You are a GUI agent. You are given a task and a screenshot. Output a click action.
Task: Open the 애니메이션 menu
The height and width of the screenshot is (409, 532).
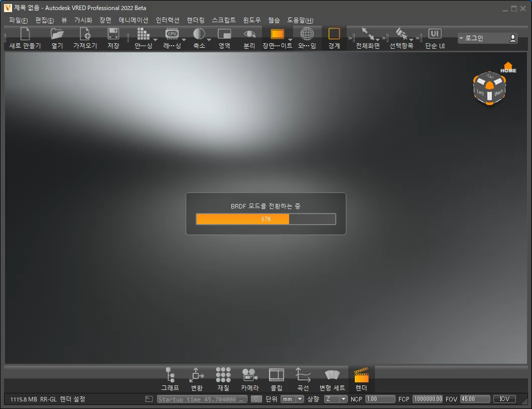[135, 20]
